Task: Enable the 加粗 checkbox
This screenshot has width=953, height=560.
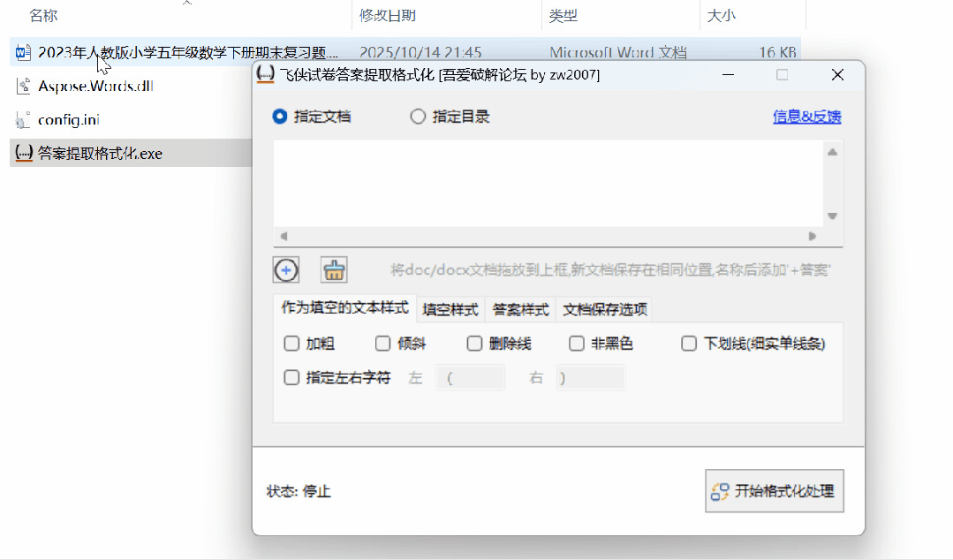Action: 291,344
